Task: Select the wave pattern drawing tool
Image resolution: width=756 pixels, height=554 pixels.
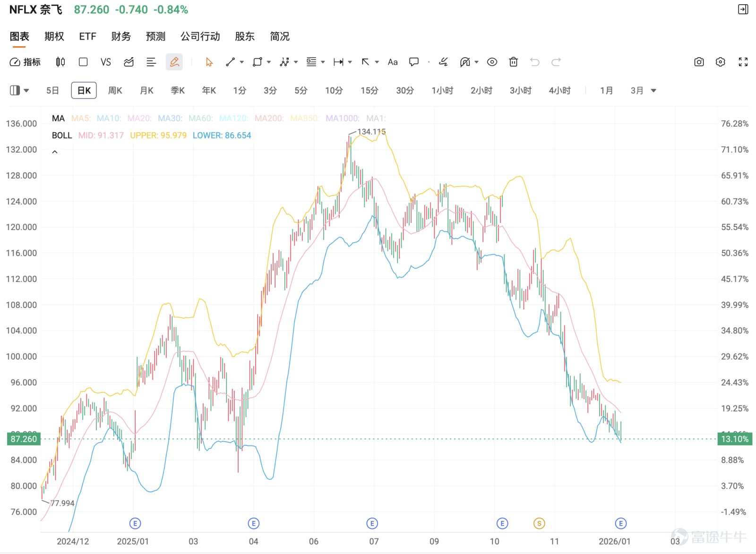Action: tap(284, 62)
